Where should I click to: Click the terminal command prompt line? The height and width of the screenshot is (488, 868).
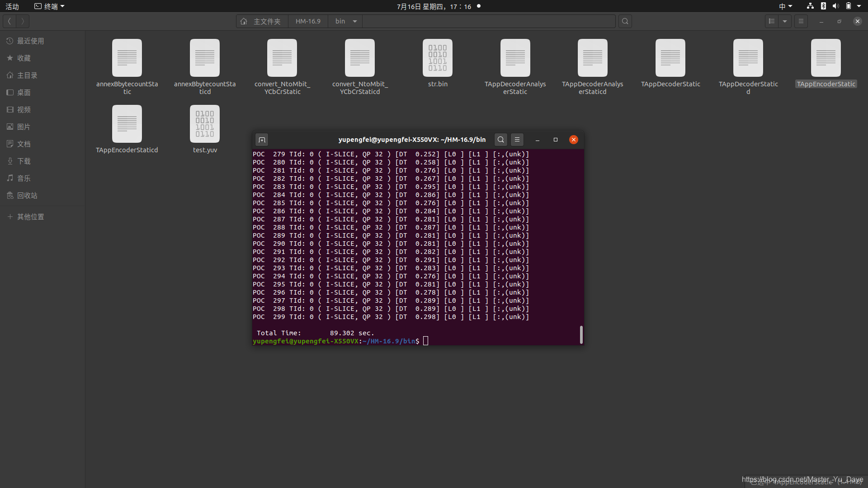(340, 341)
